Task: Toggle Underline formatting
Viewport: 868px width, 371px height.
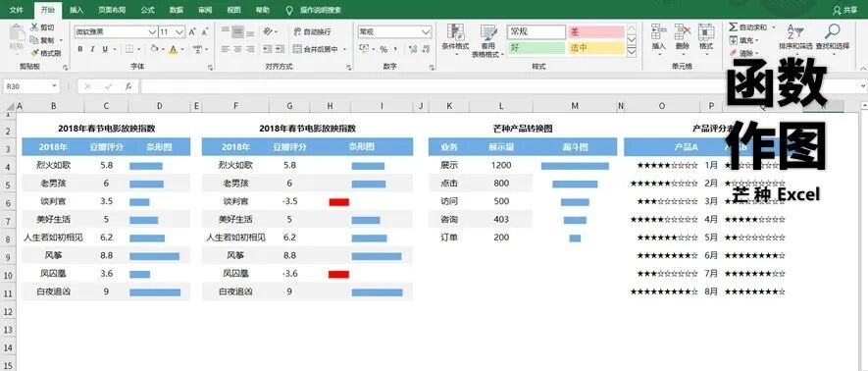Action: click(104, 49)
